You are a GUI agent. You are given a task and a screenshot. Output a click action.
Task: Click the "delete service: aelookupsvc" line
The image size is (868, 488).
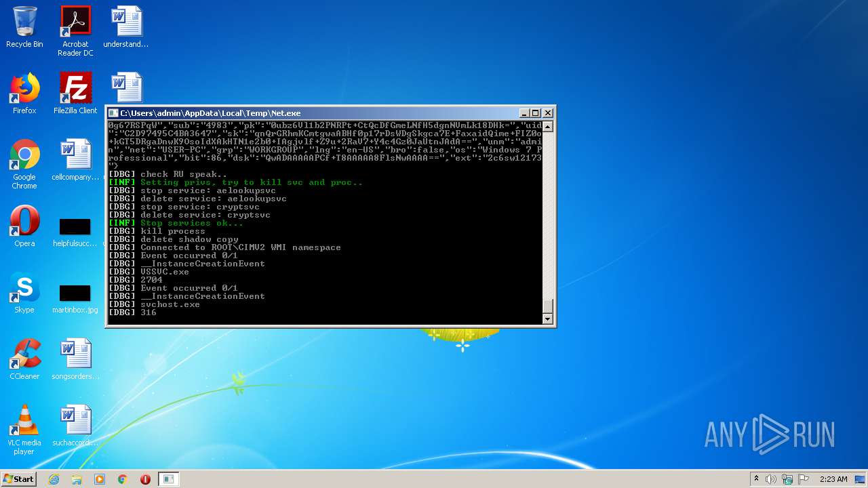(214, 199)
